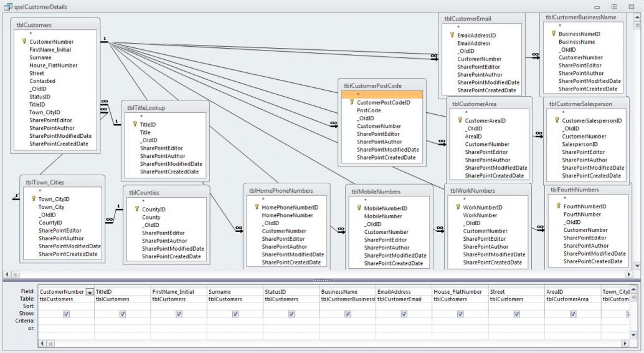The height and width of the screenshot is (353, 644).
Task: Click the tblHomePhoneNumbers table title bar
Action: click(286, 190)
